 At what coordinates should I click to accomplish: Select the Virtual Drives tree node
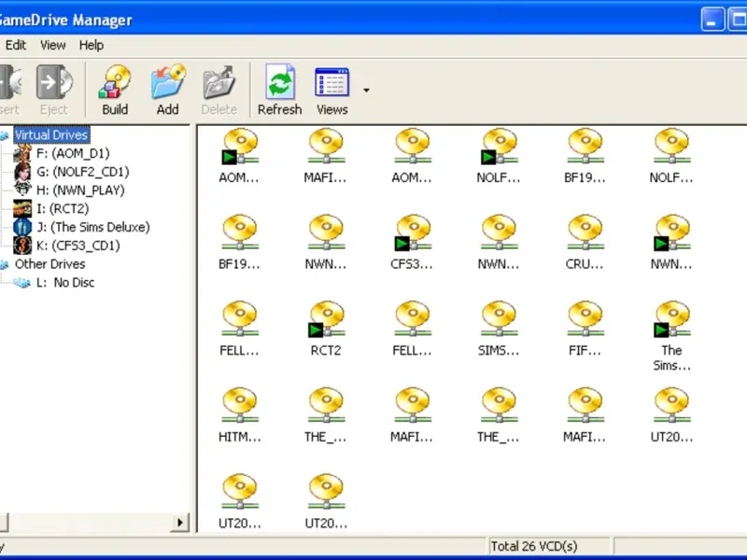[x=51, y=134]
